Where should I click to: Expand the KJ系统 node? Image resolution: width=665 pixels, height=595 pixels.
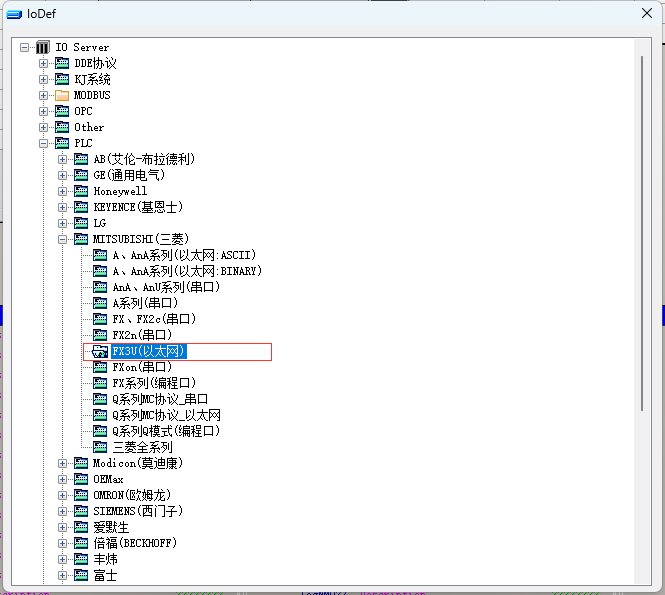[43, 79]
